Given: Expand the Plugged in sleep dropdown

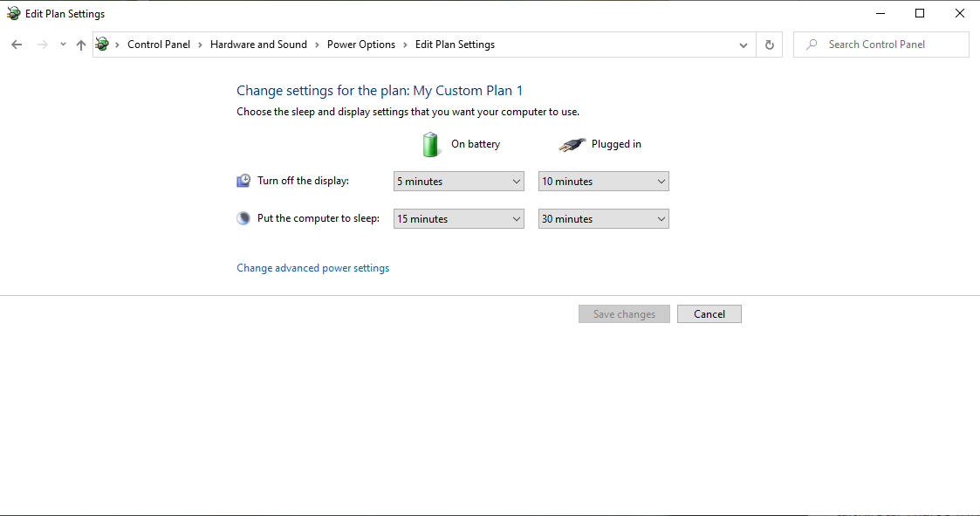Looking at the screenshot, I should pyautogui.click(x=603, y=219).
